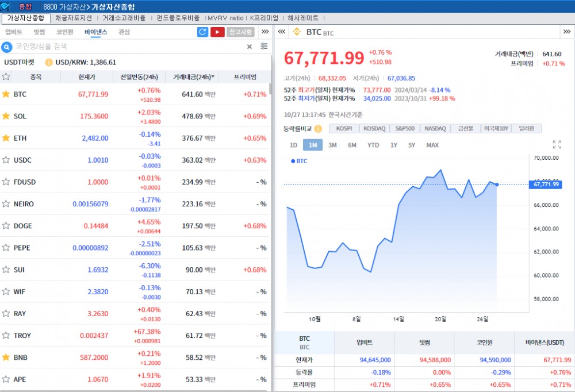Click the BTC coin icon in the chart header
575x392 pixels.
[298, 33]
